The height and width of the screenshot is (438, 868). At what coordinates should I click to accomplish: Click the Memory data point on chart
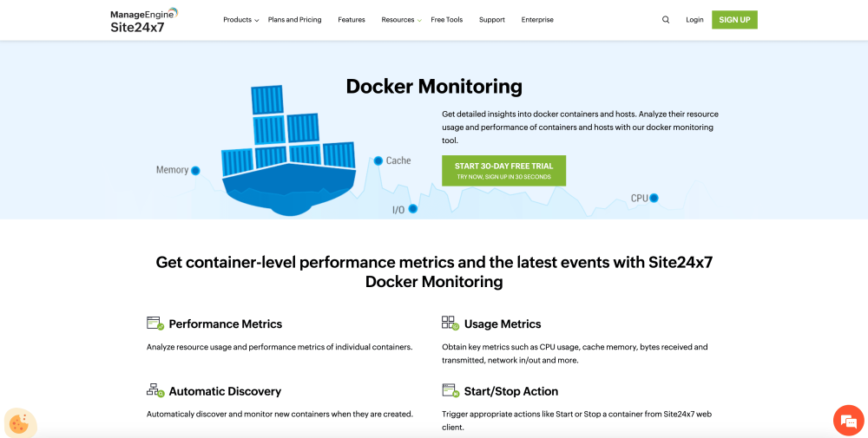195,171
